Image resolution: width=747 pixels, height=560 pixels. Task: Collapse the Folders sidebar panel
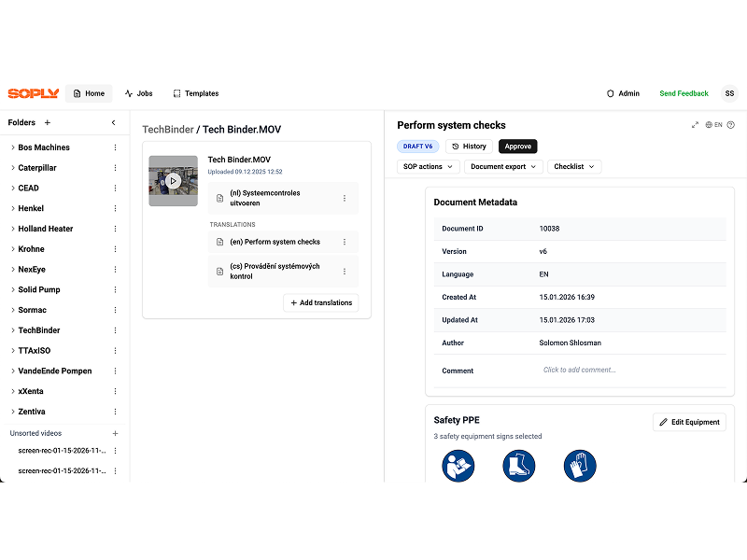pyautogui.click(x=114, y=122)
